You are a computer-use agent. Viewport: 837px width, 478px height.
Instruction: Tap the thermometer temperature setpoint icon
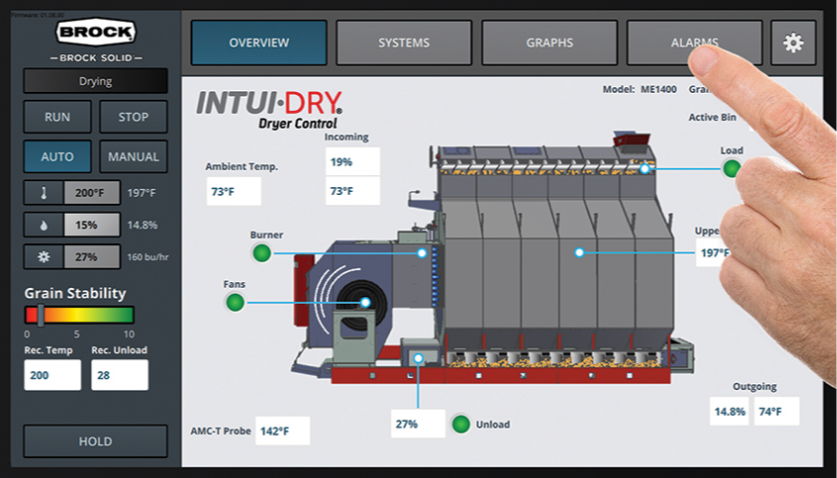pyautogui.click(x=44, y=193)
